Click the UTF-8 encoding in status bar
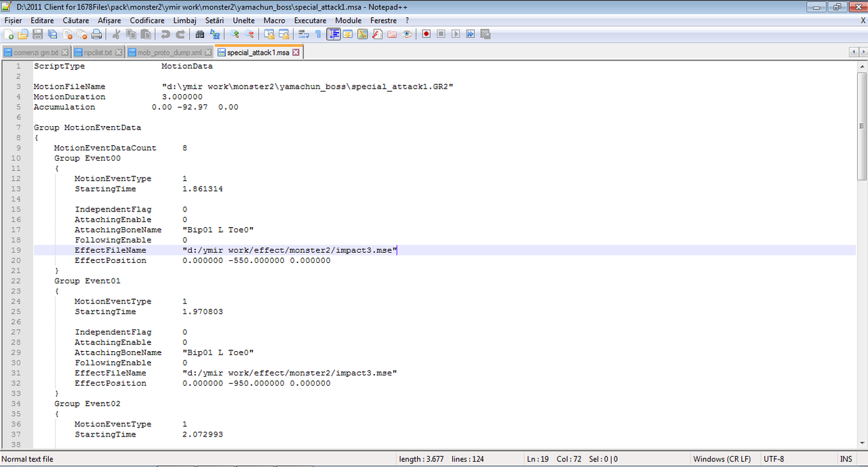 click(x=774, y=459)
